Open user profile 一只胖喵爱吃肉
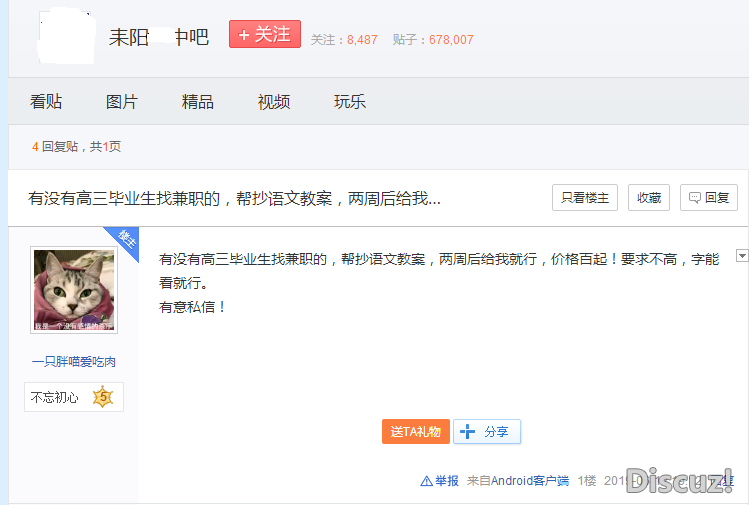 [74, 362]
